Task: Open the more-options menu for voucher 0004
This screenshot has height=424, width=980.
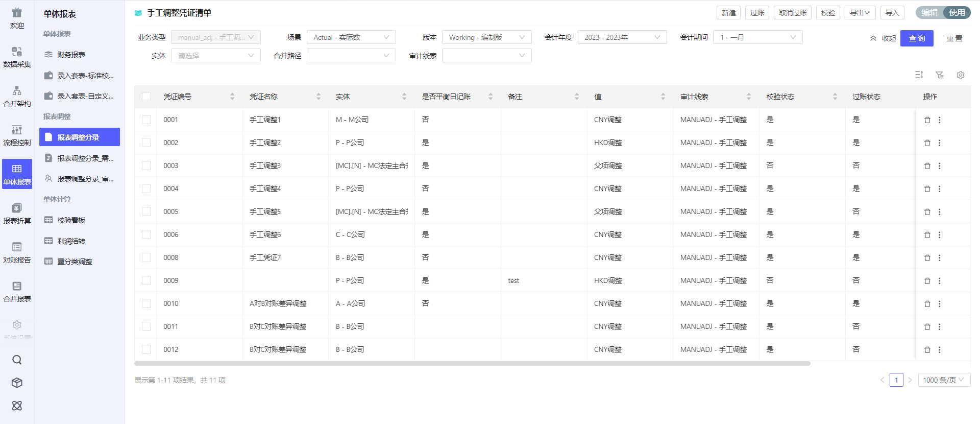Action: [x=939, y=189]
